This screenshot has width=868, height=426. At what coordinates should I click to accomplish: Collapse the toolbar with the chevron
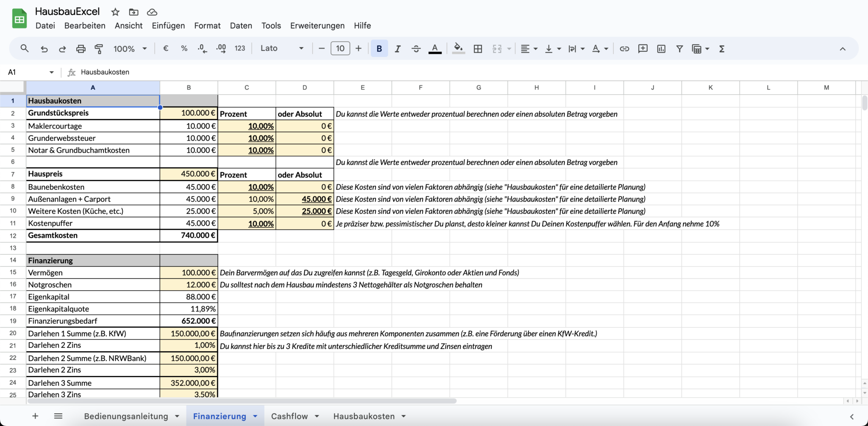843,48
